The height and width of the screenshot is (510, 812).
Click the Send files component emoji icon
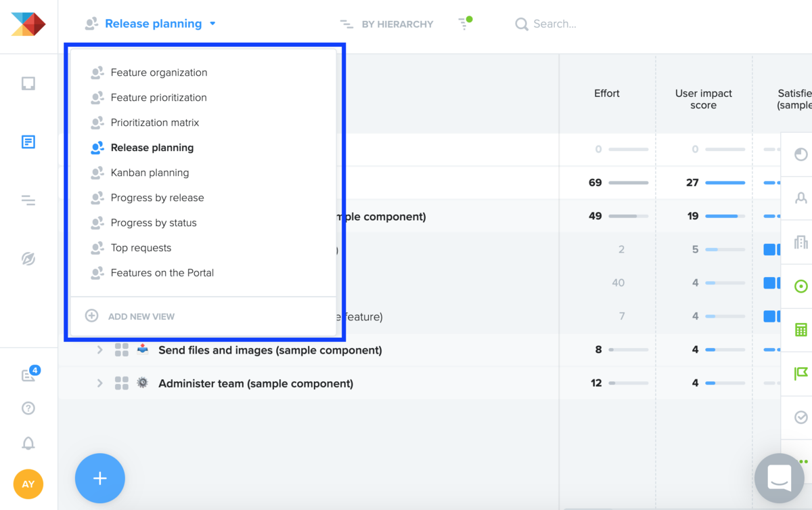coord(143,349)
